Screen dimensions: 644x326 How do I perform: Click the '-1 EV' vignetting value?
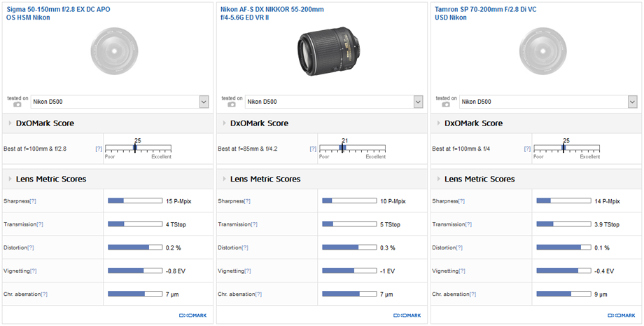[x=387, y=271]
